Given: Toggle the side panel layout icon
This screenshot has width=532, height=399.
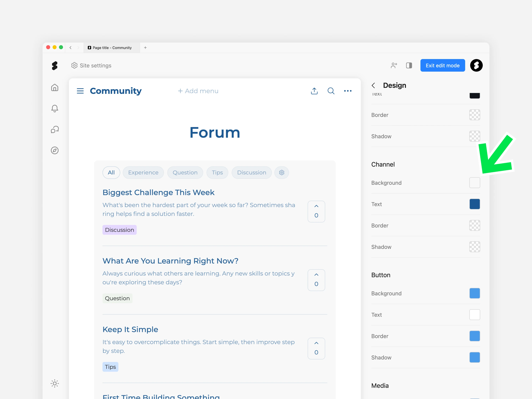Looking at the screenshot, I should pos(409,65).
